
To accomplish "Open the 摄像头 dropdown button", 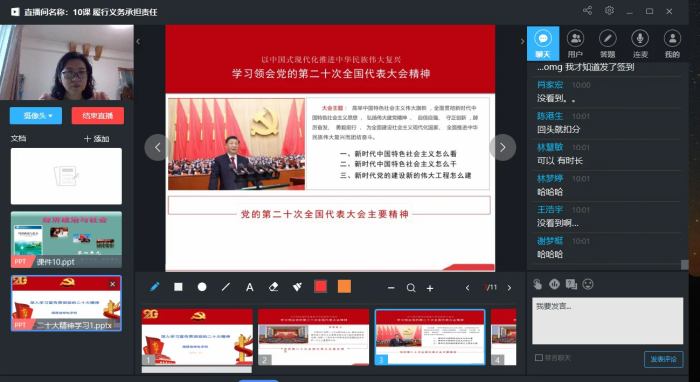I will [x=36, y=116].
